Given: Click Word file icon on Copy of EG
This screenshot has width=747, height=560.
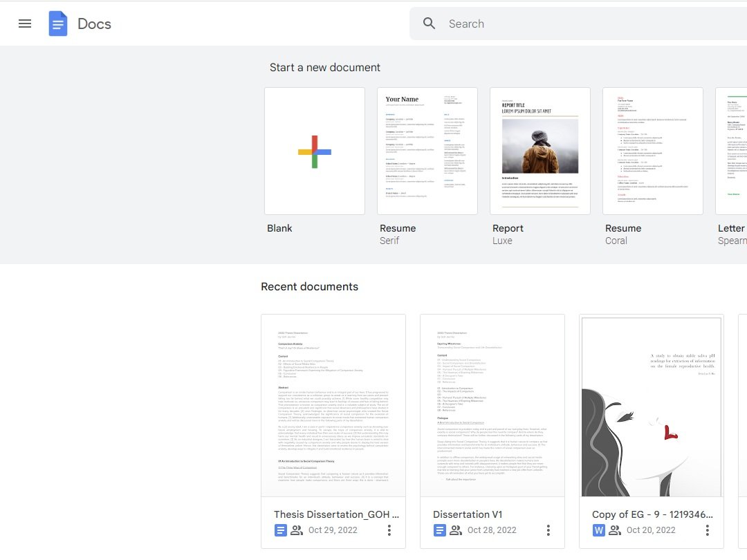Looking at the screenshot, I should 599,530.
